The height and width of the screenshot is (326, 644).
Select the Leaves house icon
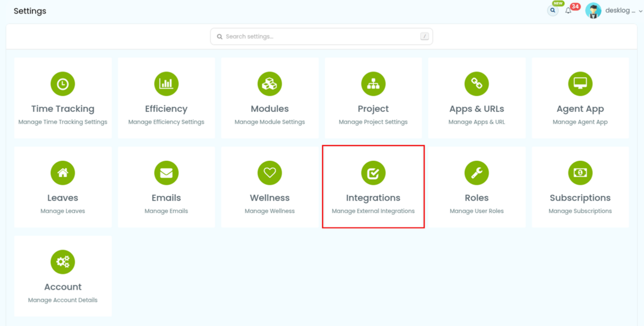pyautogui.click(x=63, y=173)
